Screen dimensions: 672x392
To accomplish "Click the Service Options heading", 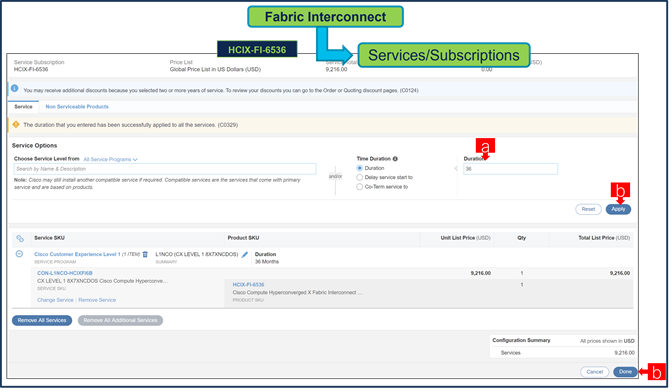I will point(35,147).
